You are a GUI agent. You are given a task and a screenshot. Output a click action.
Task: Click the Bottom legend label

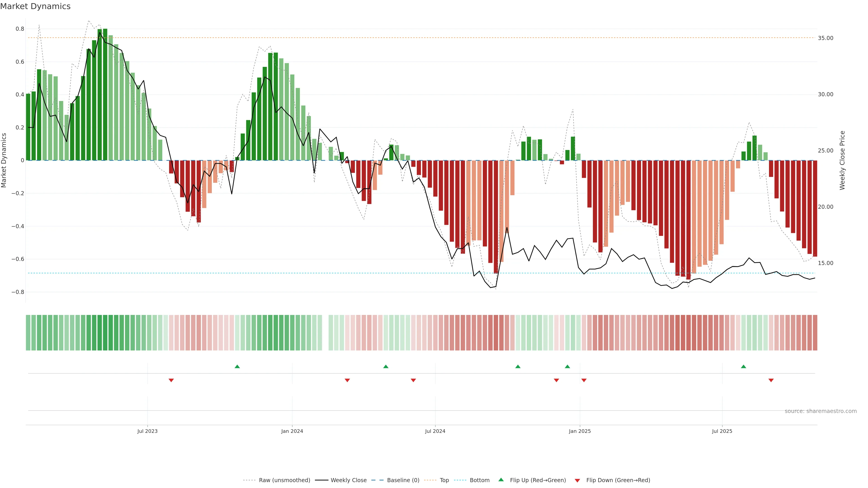point(479,480)
